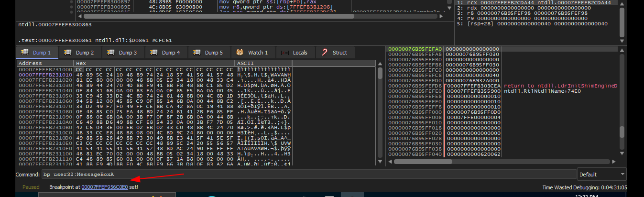Screen dimensions: 644x197
Task: Select stack address 00000076B95FEFD0
Action: pos(415,81)
